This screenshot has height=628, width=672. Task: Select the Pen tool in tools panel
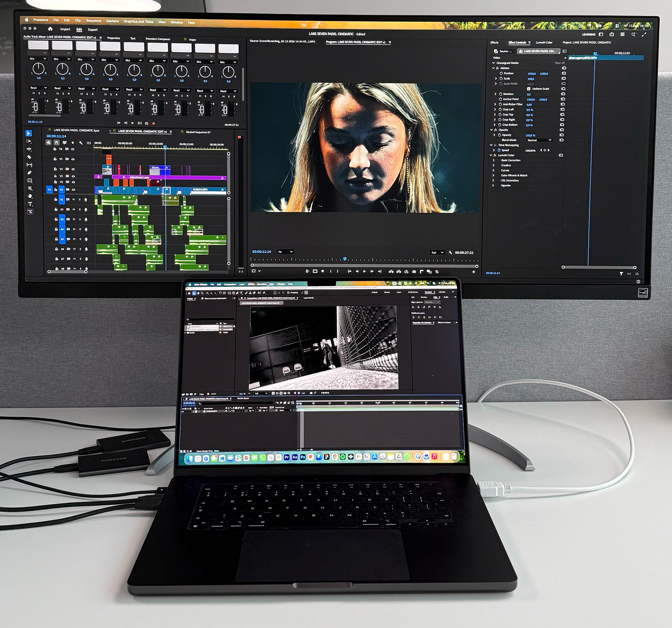29,172
